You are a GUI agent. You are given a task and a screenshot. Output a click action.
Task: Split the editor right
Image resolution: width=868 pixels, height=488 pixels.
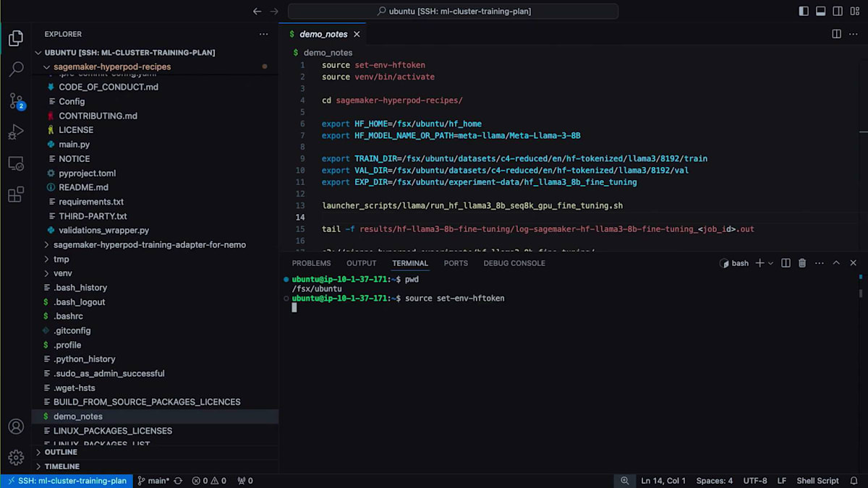[x=836, y=34]
